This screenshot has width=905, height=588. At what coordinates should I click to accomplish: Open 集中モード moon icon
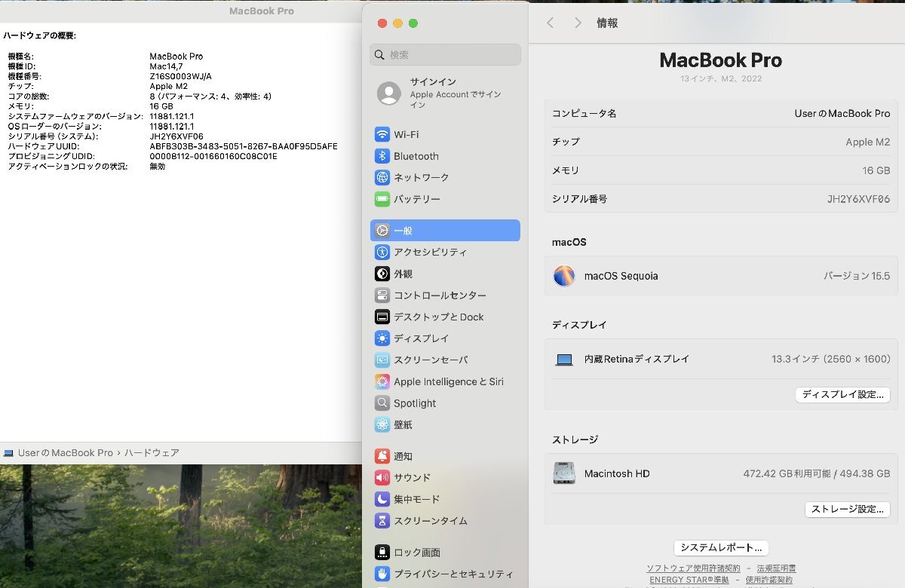382,499
